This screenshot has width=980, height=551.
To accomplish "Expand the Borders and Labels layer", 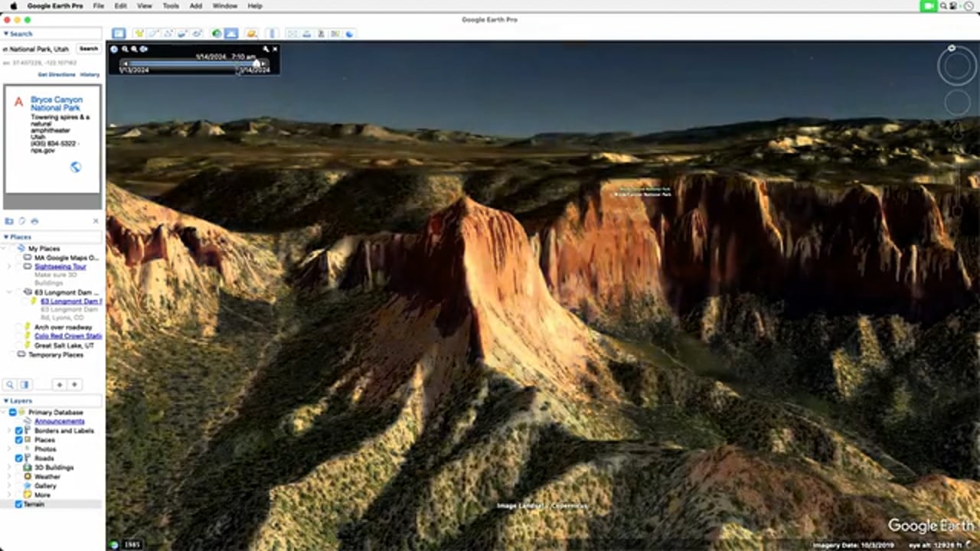I will tap(10, 431).
